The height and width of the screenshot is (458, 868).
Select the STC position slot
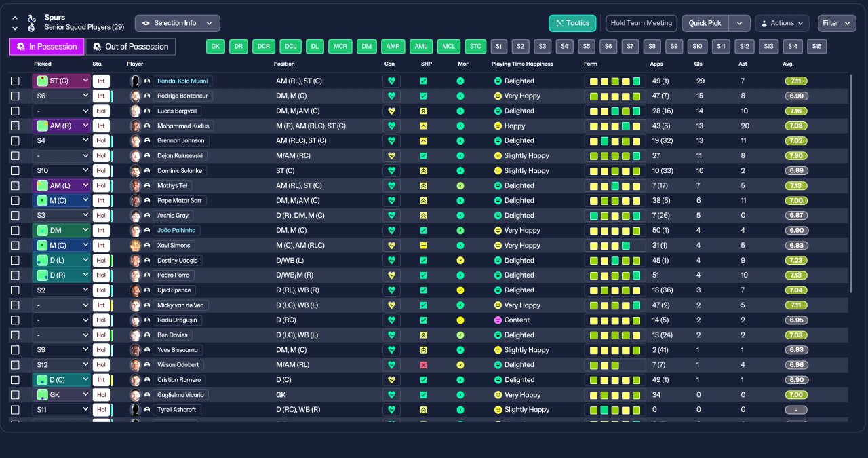475,47
